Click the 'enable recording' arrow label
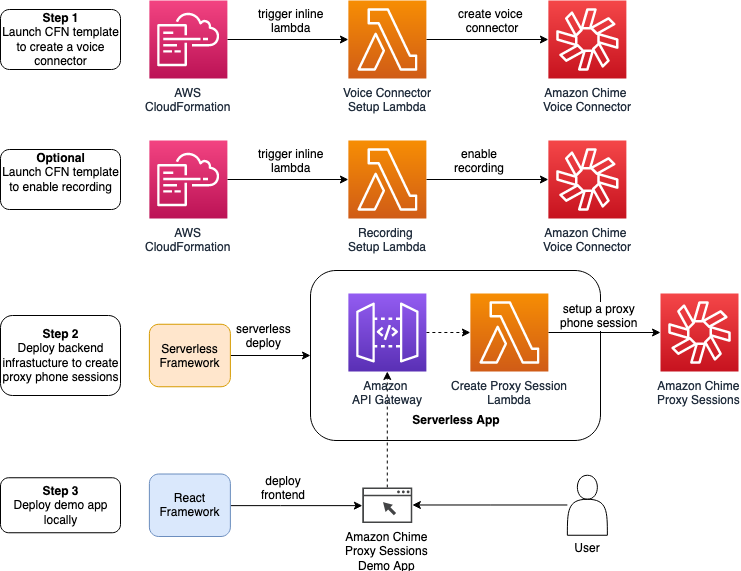 point(479,161)
